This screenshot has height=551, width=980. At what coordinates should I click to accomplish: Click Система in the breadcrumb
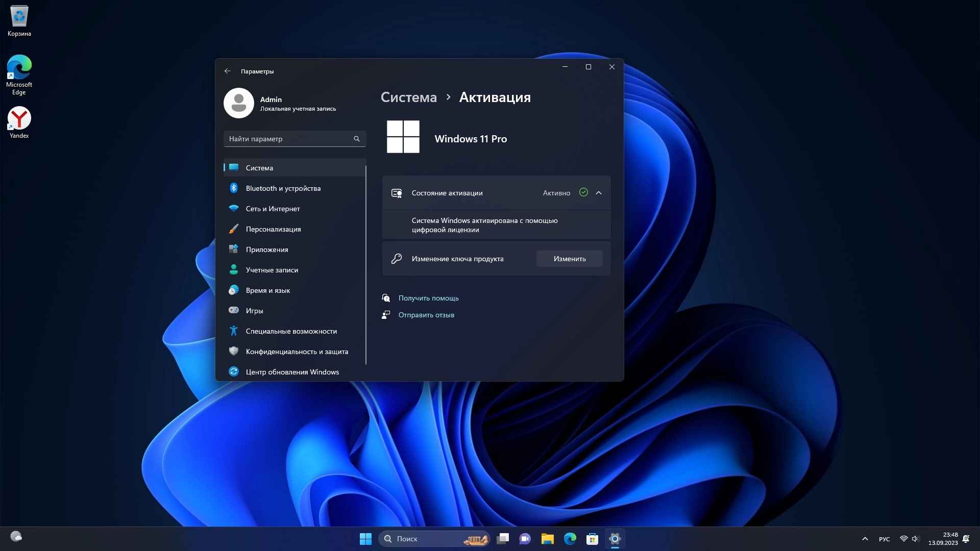tap(408, 97)
